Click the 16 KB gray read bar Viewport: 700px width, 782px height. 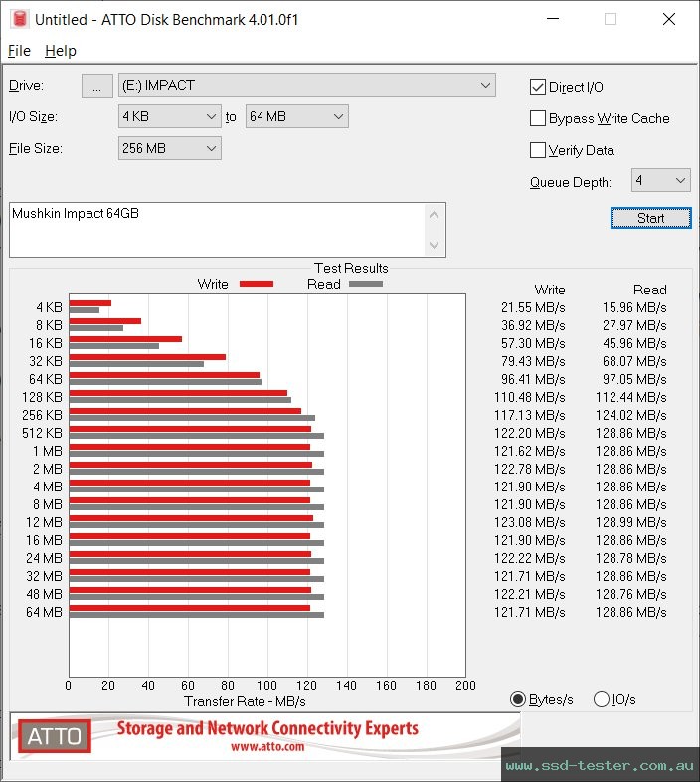pyautogui.click(x=114, y=346)
